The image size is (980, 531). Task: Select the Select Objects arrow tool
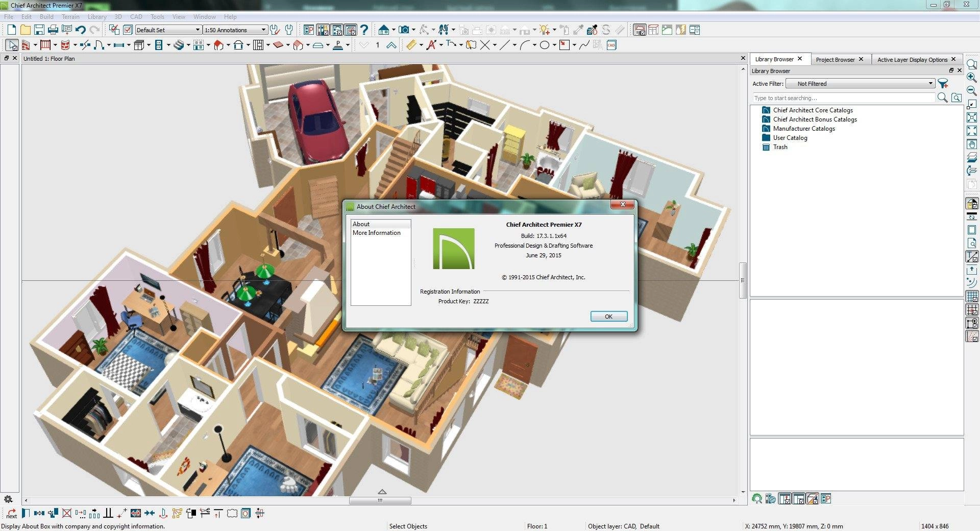12,45
